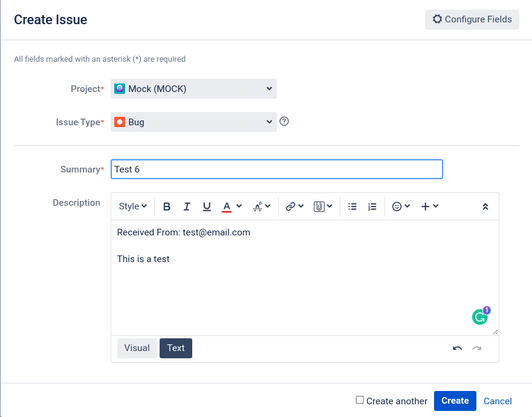The width and height of the screenshot is (532, 417).
Task: Click inside the Description text area
Action: [305, 278]
